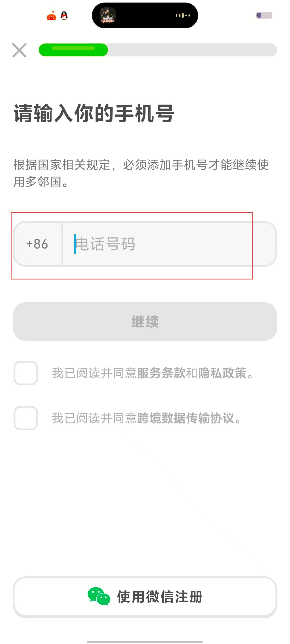
Task: Check the 服务条款和隐私政策 agreement box
Action: point(26,373)
